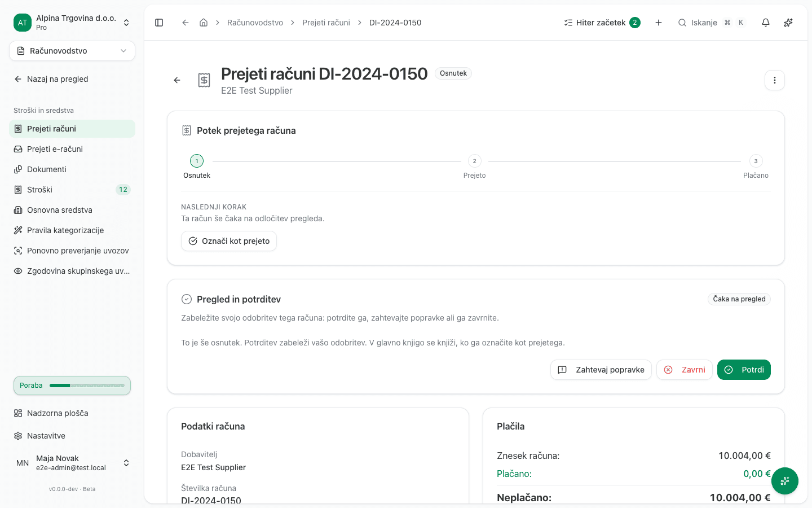Screen dimensions: 812x508
Task: Click Zahtevaj popravke button
Action: (x=601, y=370)
